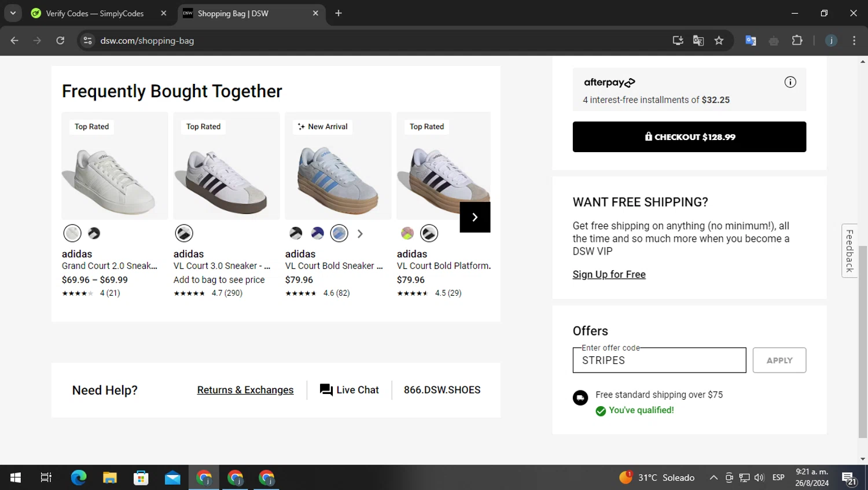Close the Verify Codes — SimplyCodes tab
The width and height of the screenshot is (868, 490).
pyautogui.click(x=164, y=13)
